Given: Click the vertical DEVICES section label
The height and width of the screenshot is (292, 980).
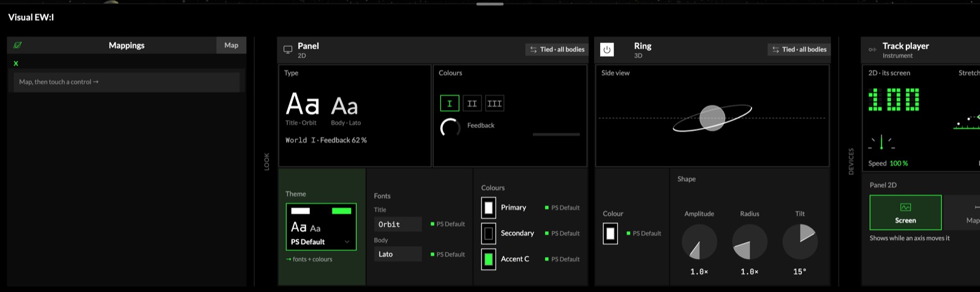Looking at the screenshot, I should tap(851, 162).
